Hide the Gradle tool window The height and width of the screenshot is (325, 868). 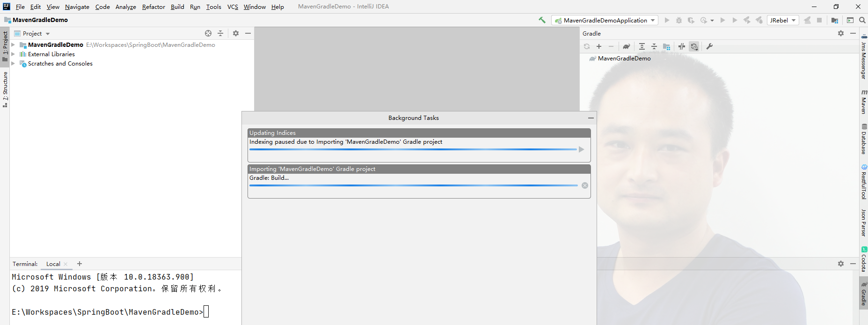(x=853, y=33)
